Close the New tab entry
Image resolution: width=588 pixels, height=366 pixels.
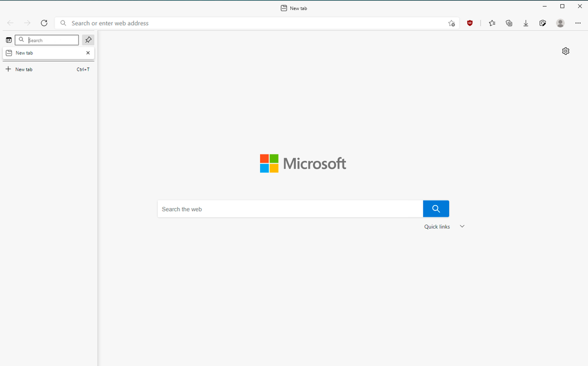click(x=88, y=53)
